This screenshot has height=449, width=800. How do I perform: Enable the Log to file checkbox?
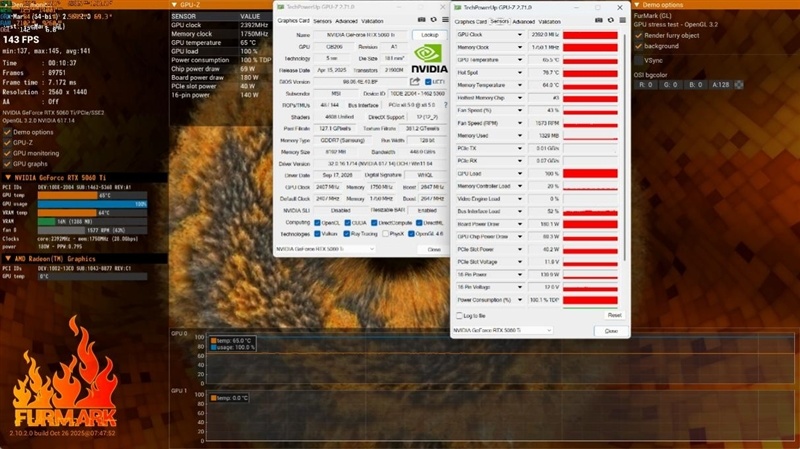pyautogui.click(x=459, y=316)
